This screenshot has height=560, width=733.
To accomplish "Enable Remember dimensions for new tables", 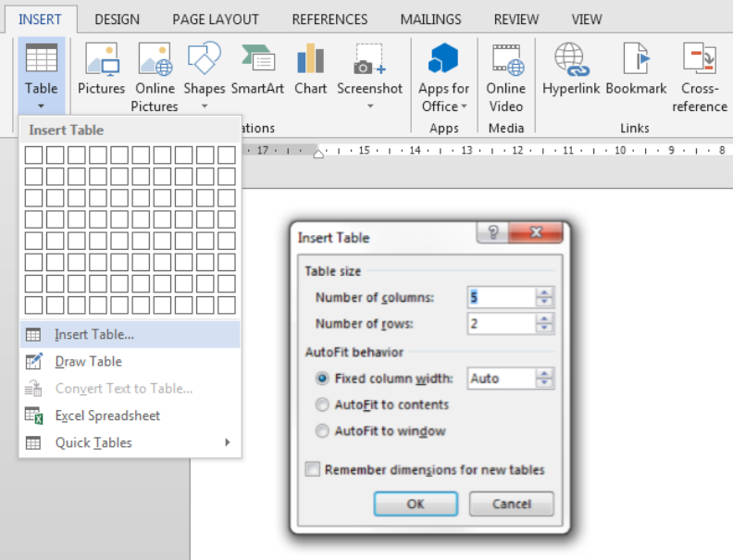I will [313, 470].
